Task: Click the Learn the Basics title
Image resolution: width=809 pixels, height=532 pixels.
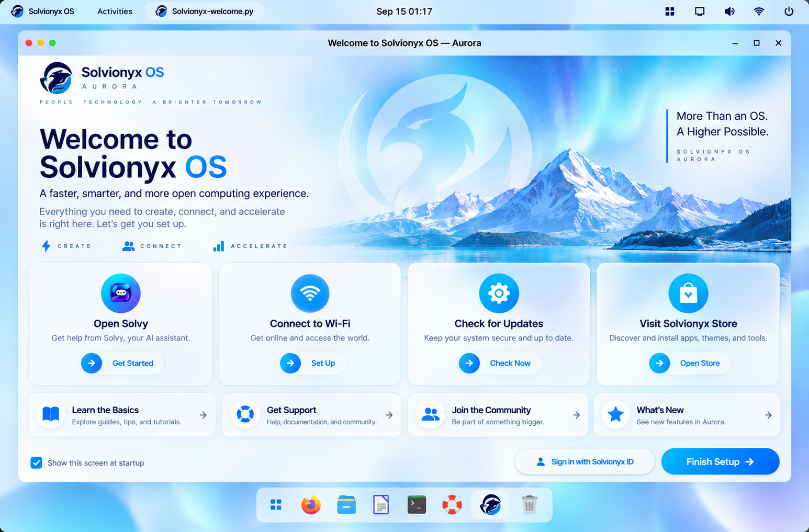Action: click(x=105, y=410)
